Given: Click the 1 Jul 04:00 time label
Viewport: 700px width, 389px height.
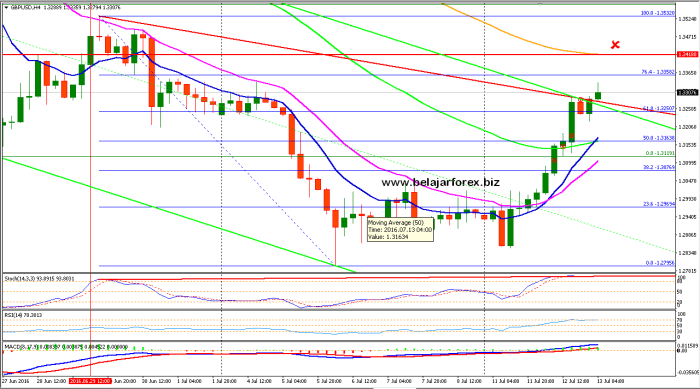Looking at the screenshot, I should click(x=189, y=381).
